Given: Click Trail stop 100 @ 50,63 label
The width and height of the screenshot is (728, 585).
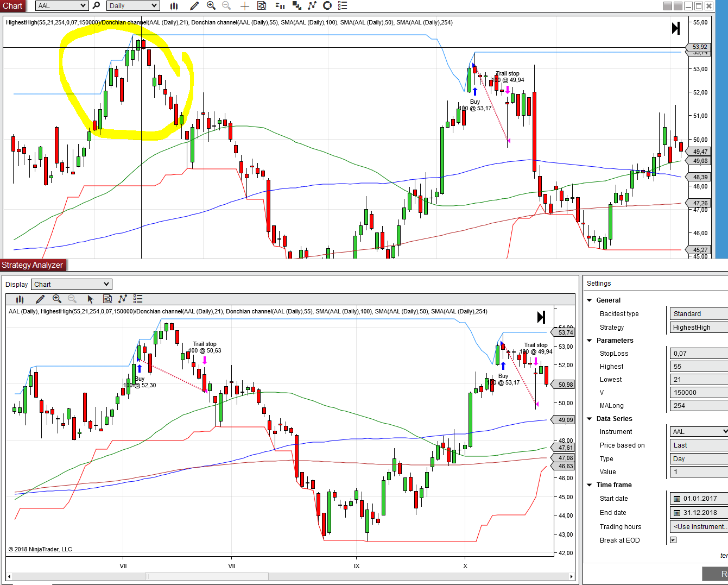Looking at the screenshot, I should pyautogui.click(x=205, y=347).
